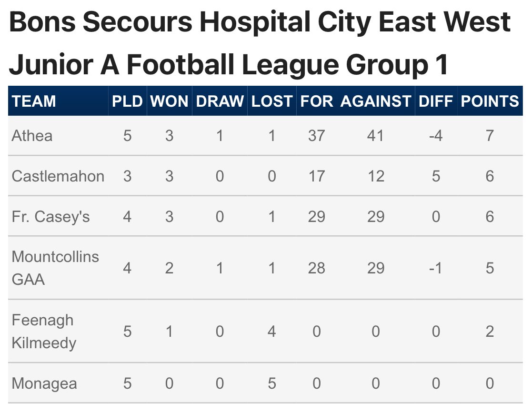532x413 pixels.
Task: Open the Castlemahon team entry
Action: click(x=58, y=176)
